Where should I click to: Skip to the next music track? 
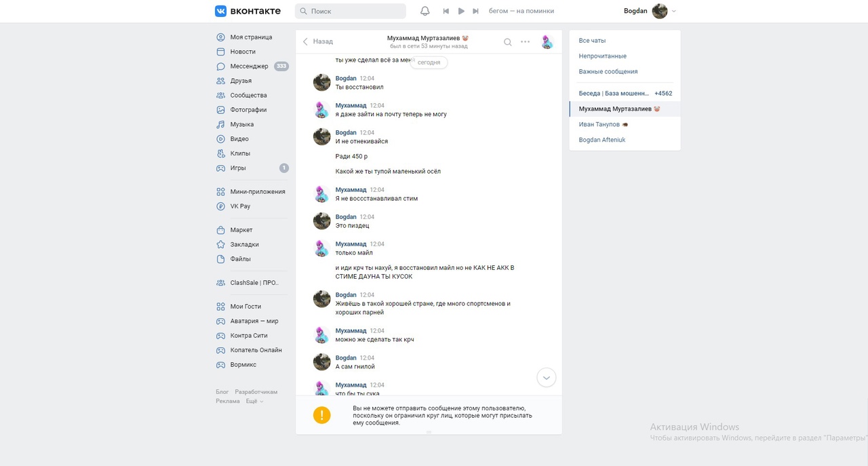476,11
